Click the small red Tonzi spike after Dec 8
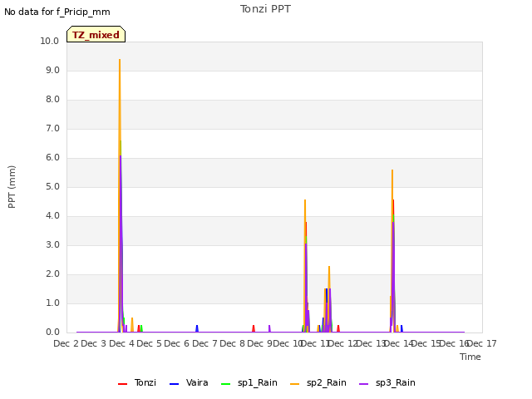Viewport: 532px width, 399px height. click(x=254, y=328)
